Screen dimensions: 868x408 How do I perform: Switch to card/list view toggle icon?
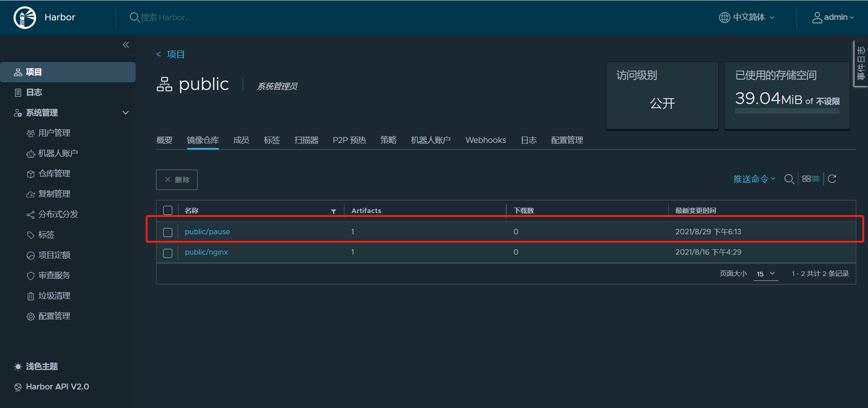pos(811,179)
